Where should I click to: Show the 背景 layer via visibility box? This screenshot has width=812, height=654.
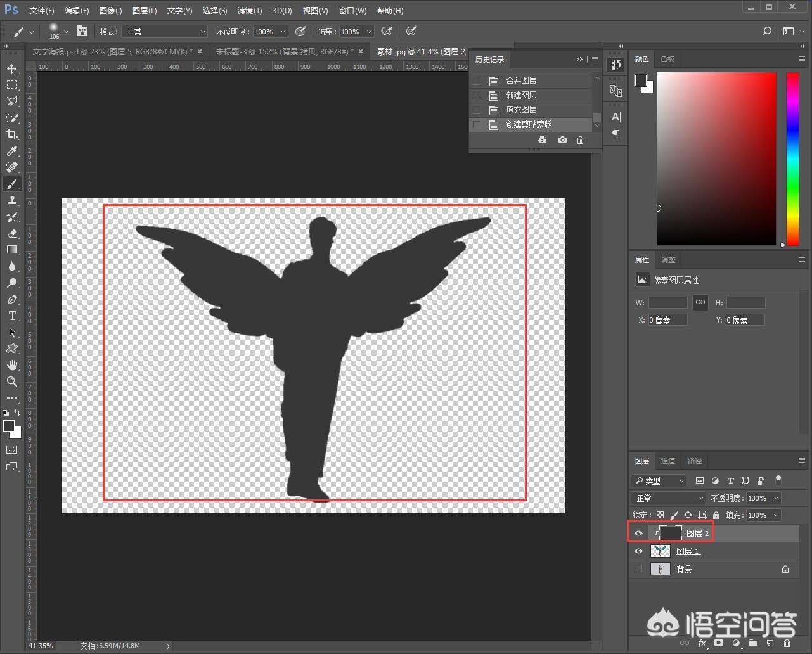point(638,569)
